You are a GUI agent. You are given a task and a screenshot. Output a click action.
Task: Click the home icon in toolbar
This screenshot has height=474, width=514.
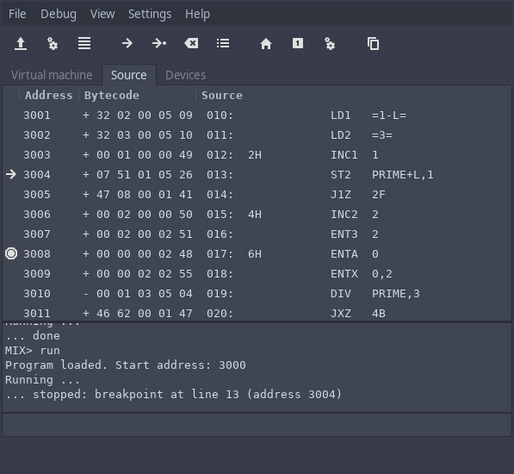[x=266, y=44]
